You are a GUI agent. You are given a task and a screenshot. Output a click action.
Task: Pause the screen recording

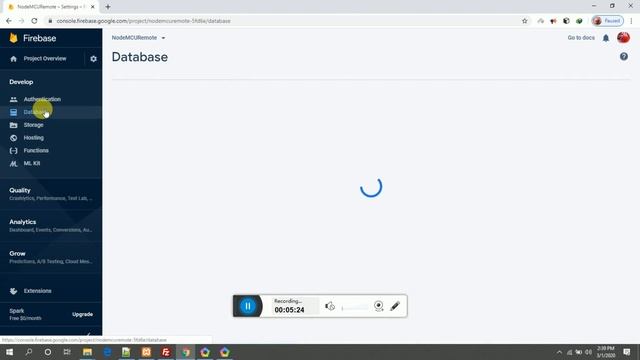(x=247, y=306)
